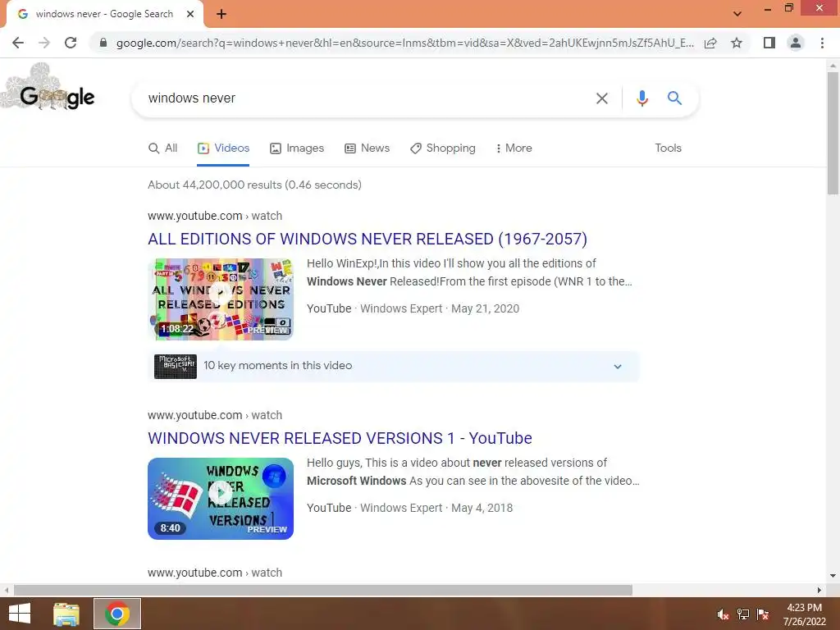
Task: Click the scroll right arrow of horizontal scrollbar
Action: click(x=819, y=590)
